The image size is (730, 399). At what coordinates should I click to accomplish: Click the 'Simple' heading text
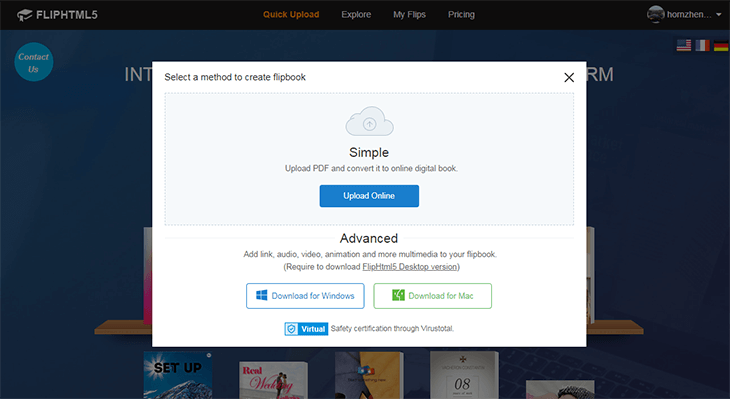tap(369, 153)
